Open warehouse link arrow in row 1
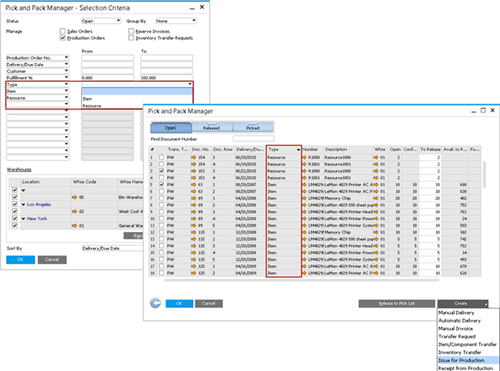The image size is (500, 371). click(x=376, y=157)
